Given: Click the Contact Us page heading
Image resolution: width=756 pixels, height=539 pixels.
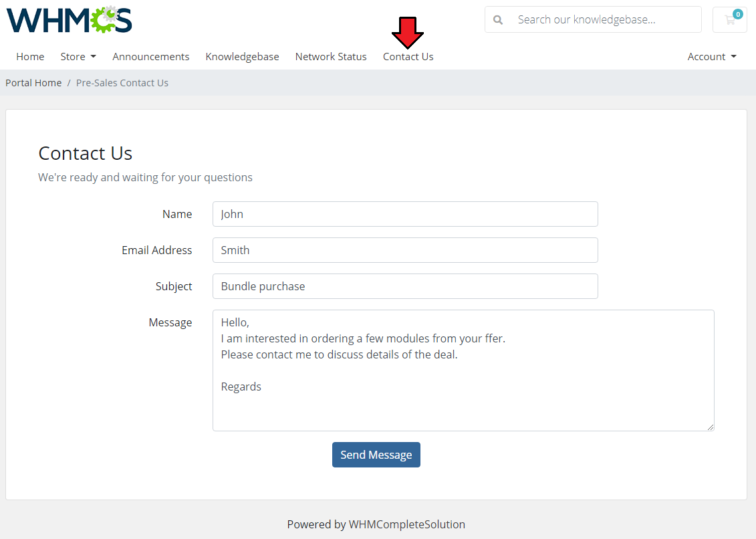Looking at the screenshot, I should tap(86, 153).
